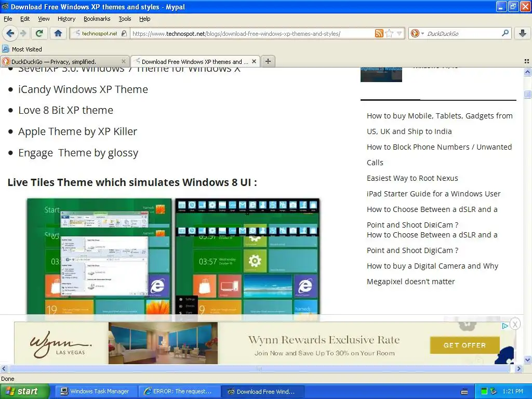Open the Downloads arrow button
Screen dimensions: 532x399
pos(523,33)
